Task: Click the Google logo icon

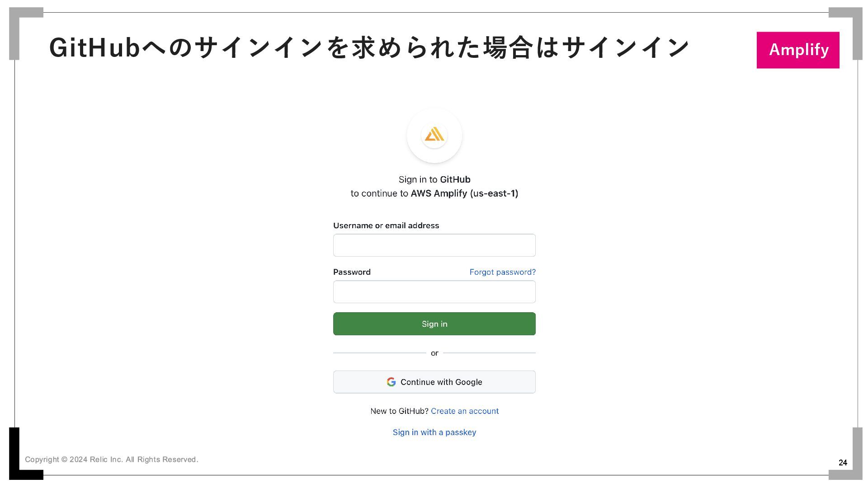Action: click(391, 382)
